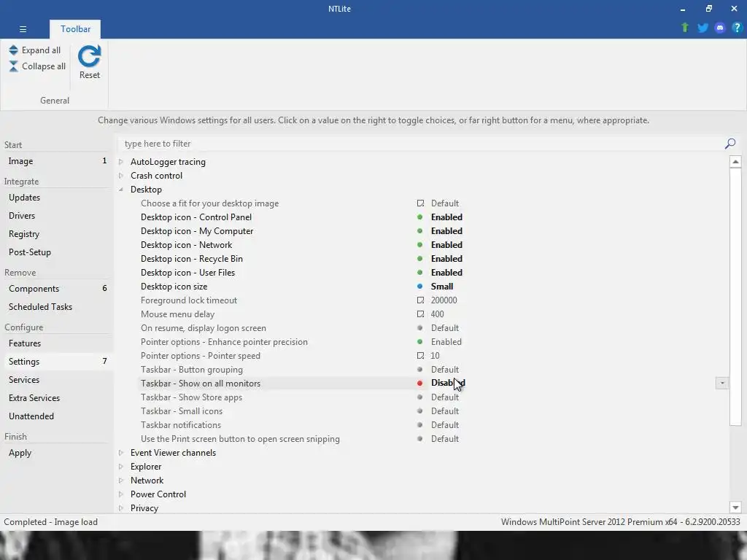The height and width of the screenshot is (560, 747).
Task: Expand the Network settings node
Action: pos(121,481)
